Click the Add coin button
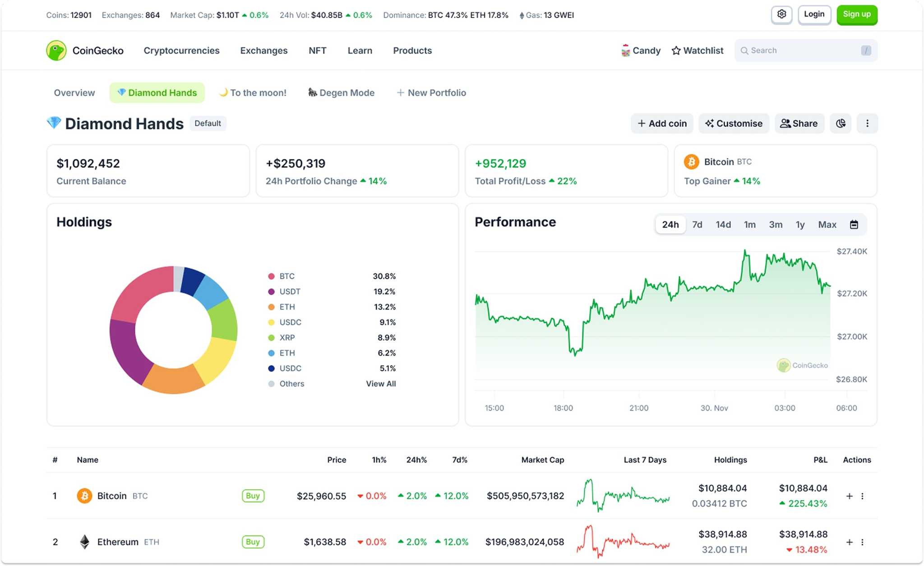 [662, 123]
